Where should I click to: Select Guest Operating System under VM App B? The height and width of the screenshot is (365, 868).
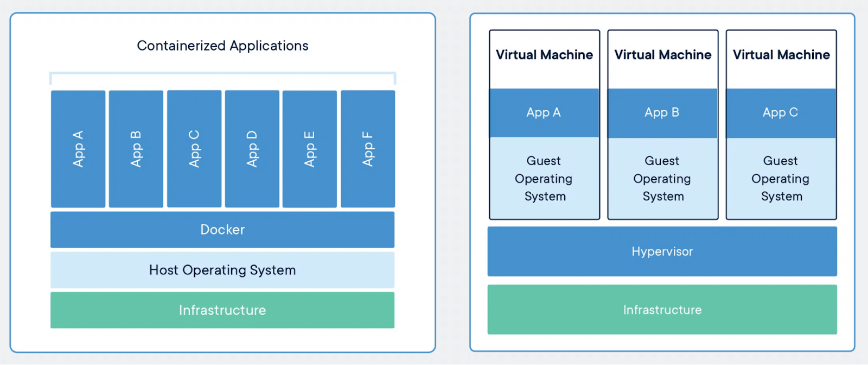(662, 178)
